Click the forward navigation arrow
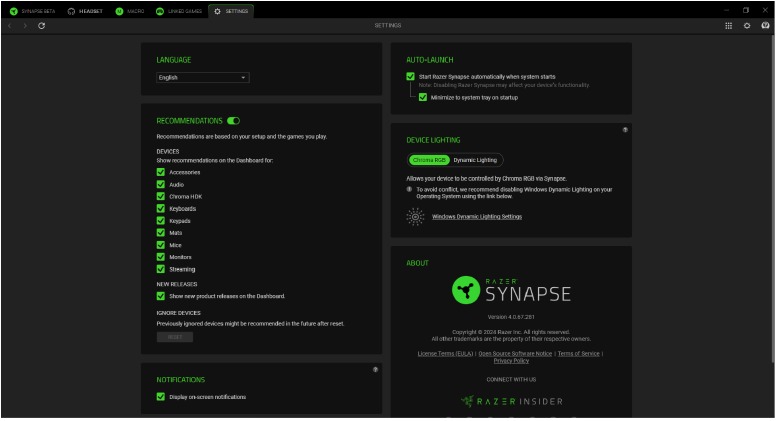The image size is (777, 421). 25,26
